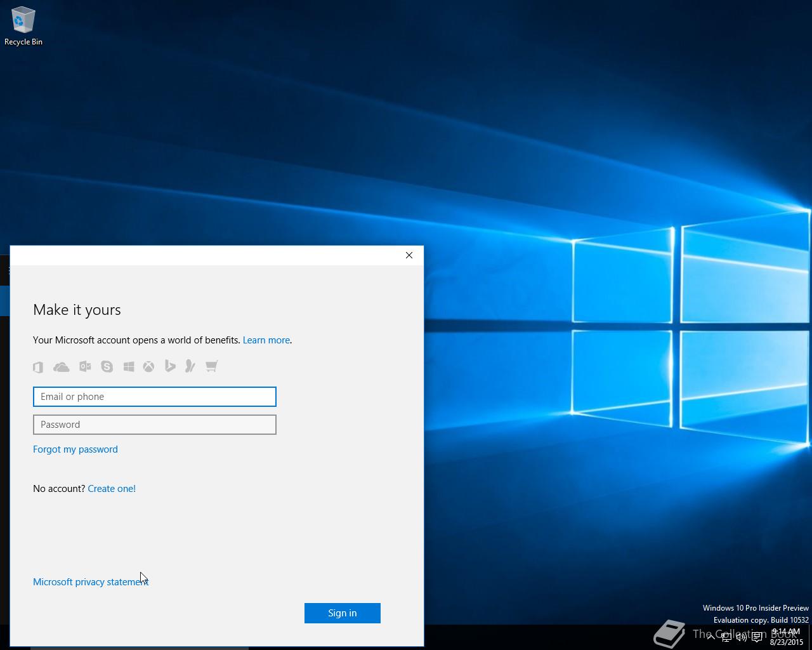Close the Make it yours dialog
812x650 pixels.
[409, 255]
